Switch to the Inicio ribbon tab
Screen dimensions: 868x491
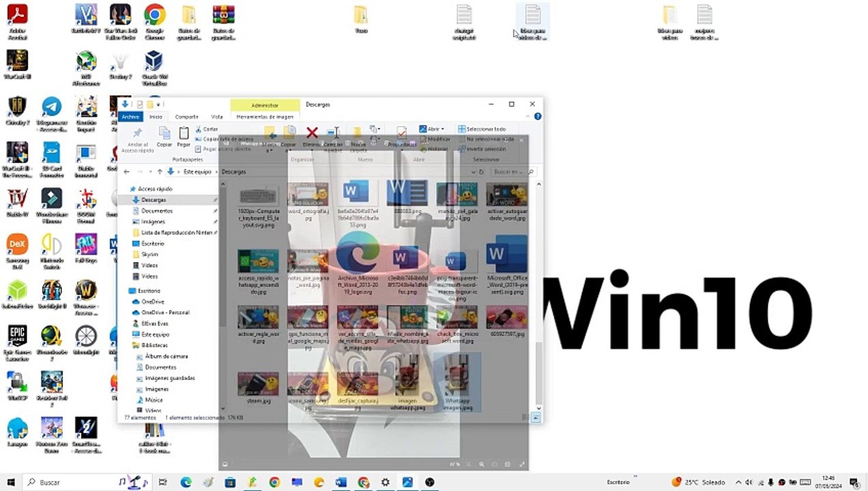[156, 117]
